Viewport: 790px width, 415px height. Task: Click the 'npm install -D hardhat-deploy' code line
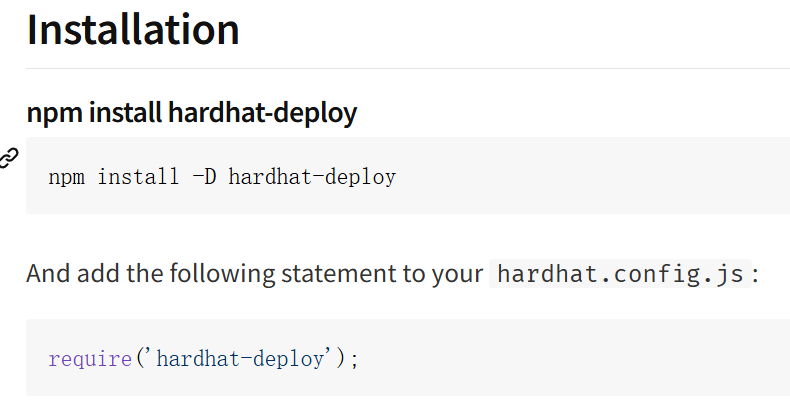pyautogui.click(x=222, y=177)
